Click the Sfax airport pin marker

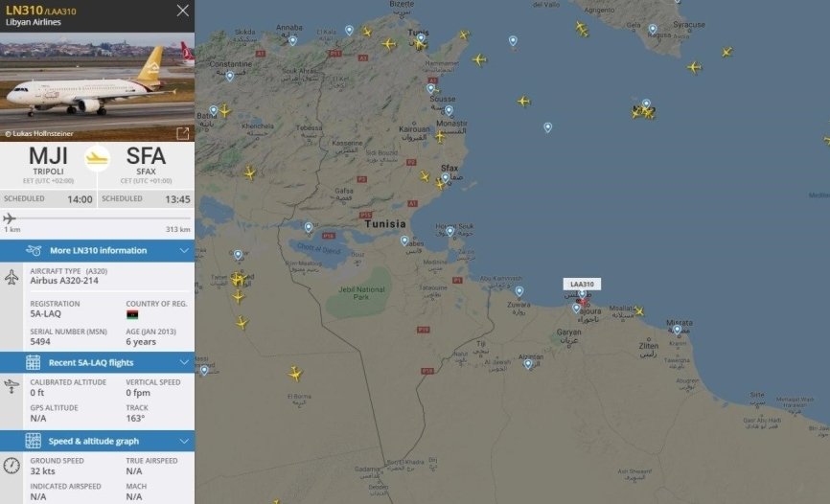[446, 178]
